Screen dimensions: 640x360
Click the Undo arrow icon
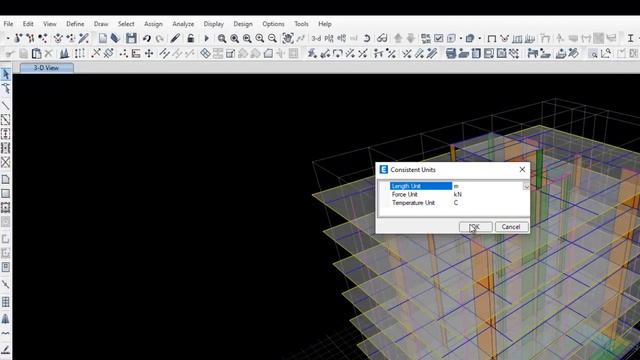(147, 38)
